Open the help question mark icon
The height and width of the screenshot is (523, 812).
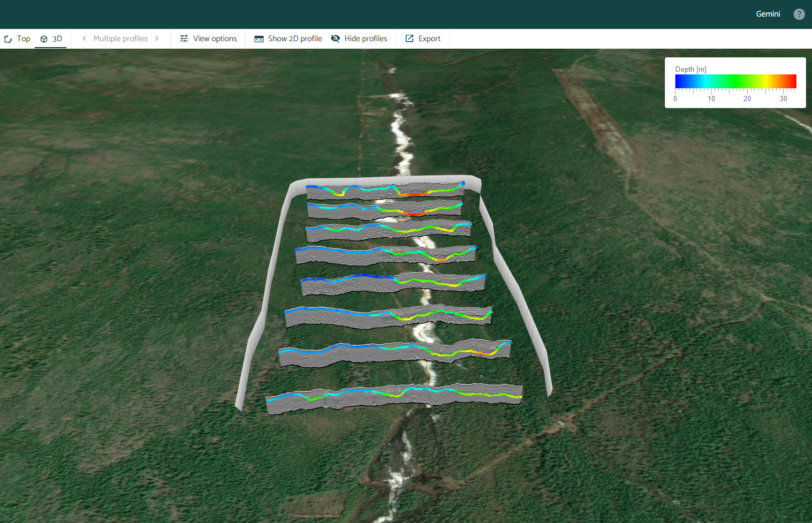[799, 14]
